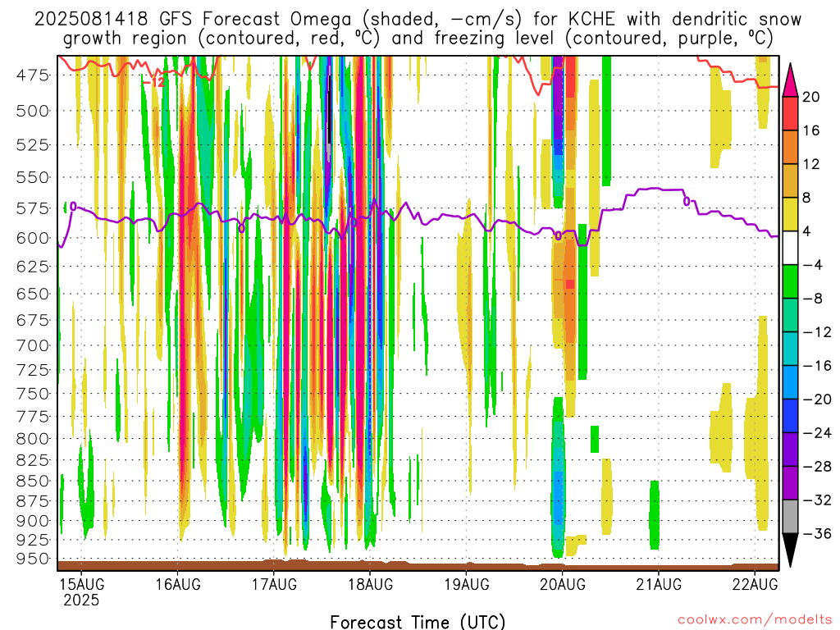Click the 725 pressure level label
The width and height of the screenshot is (840, 630).
click(x=33, y=370)
